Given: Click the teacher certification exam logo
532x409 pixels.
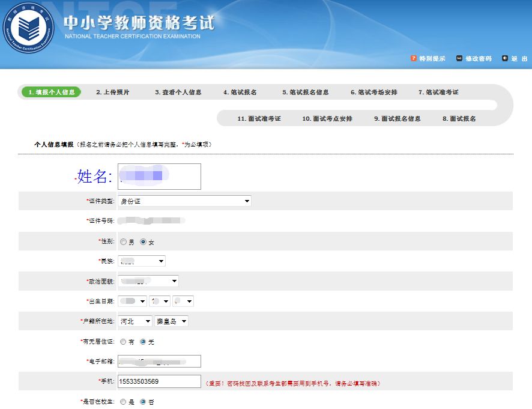Looking at the screenshot, I should click(x=28, y=28).
